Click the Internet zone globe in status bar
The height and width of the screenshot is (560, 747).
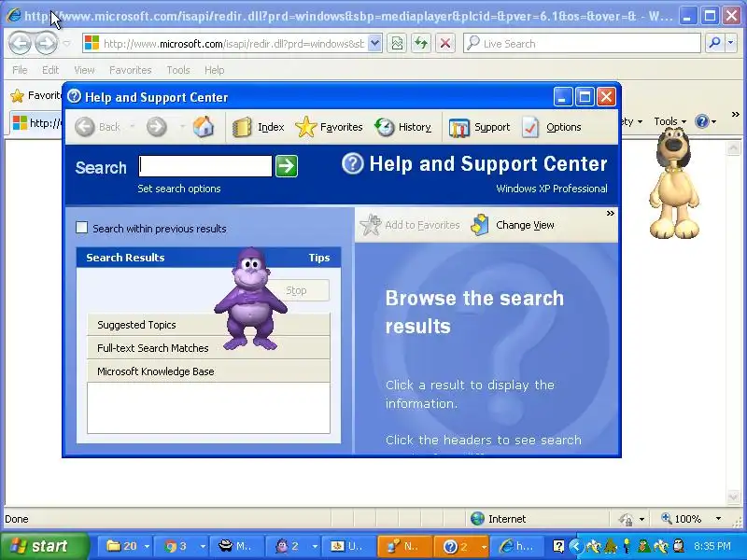tap(477, 519)
